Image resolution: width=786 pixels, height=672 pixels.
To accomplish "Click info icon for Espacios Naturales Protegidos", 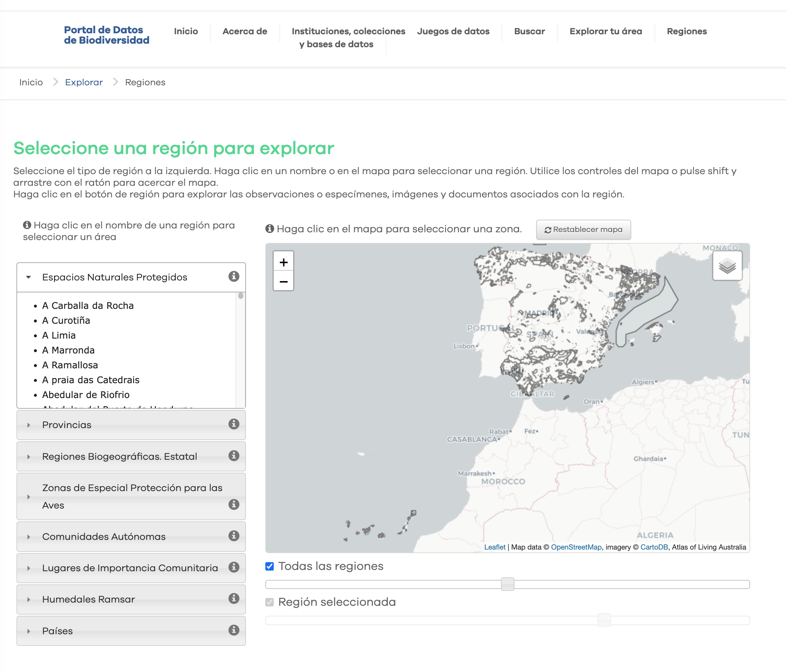I will pos(234,277).
